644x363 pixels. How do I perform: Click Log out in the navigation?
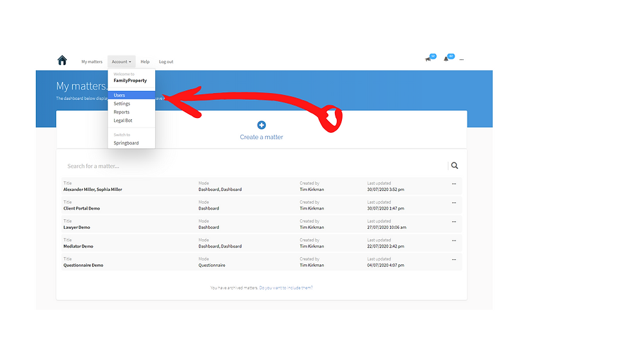[x=166, y=62]
